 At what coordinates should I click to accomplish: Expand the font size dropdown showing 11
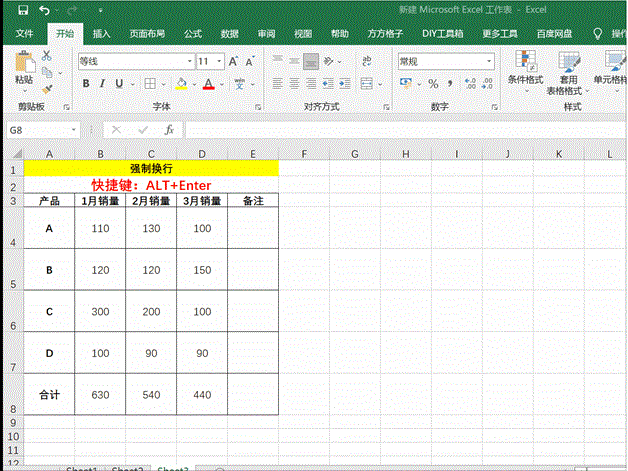coord(210,61)
